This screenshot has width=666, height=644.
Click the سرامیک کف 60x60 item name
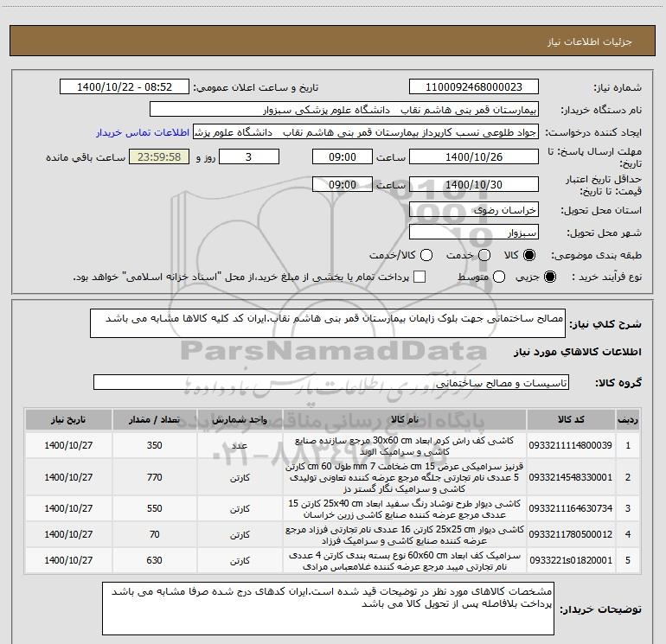405,561
